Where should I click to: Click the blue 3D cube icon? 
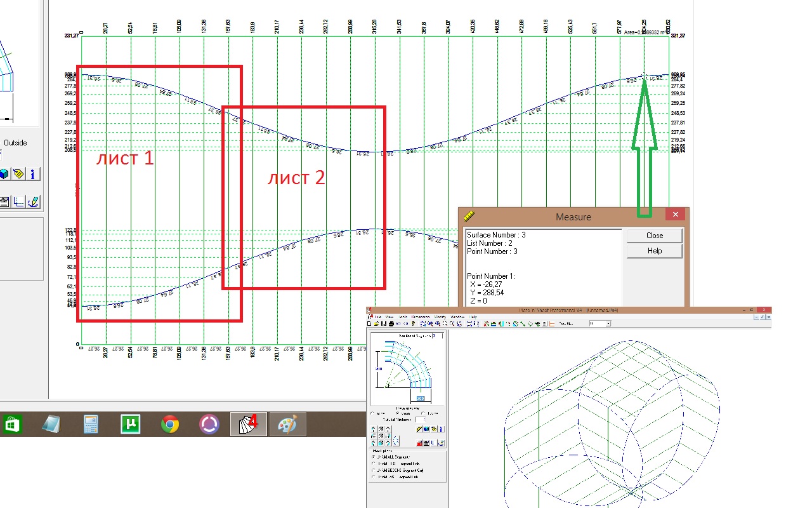tap(4, 173)
